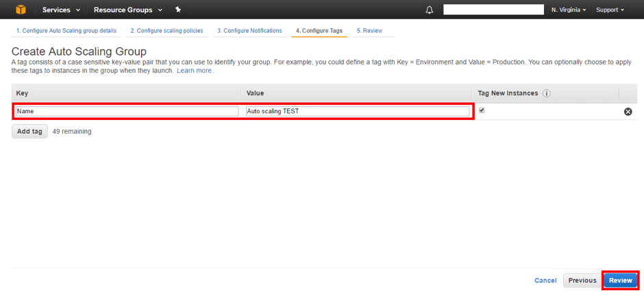
Task: Open the N. Virginia region selector
Action: pos(568,10)
